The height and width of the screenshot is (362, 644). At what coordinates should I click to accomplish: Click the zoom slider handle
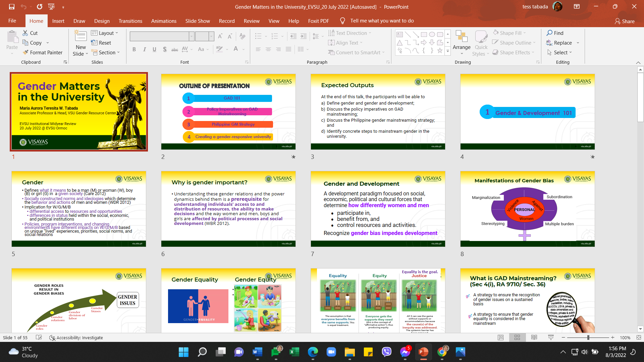coord(588,338)
